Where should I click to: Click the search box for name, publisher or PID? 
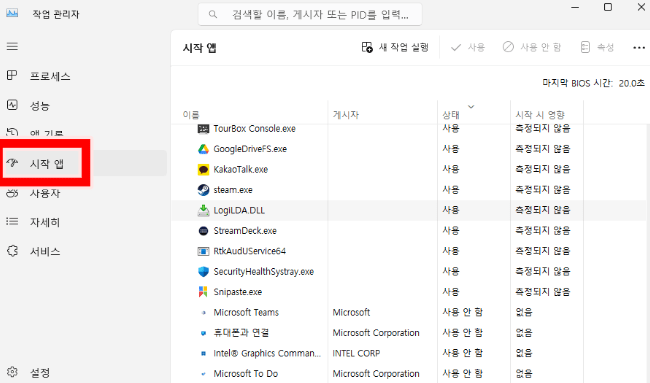310,15
